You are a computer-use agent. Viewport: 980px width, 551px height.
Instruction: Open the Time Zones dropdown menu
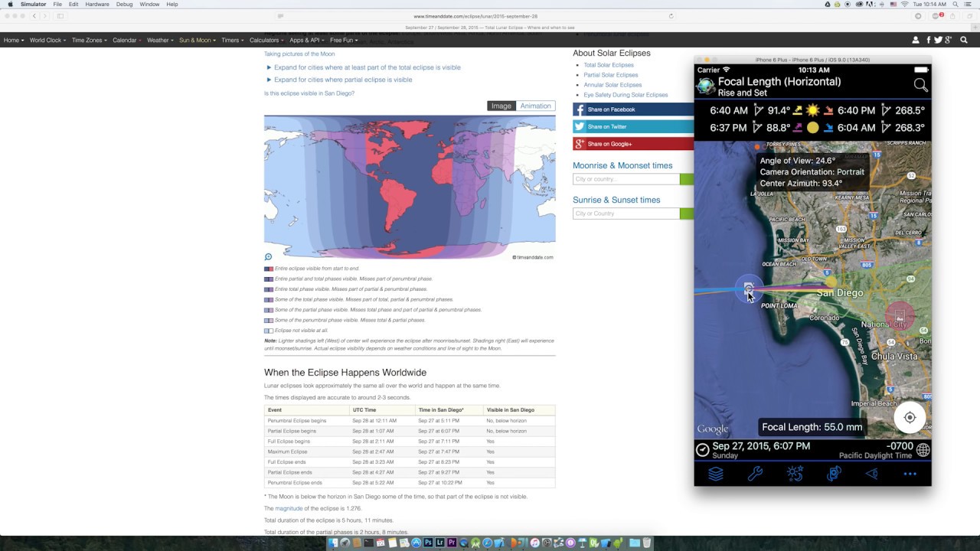coord(89,40)
